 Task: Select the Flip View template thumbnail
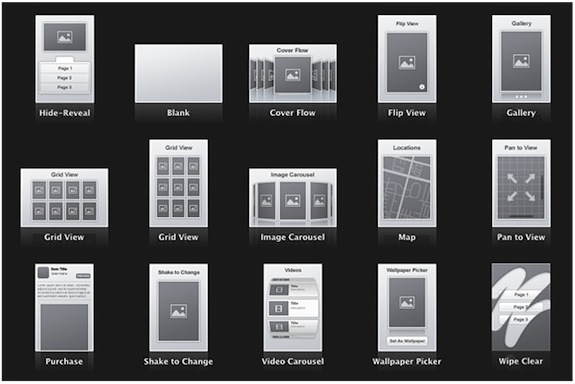pos(407,59)
